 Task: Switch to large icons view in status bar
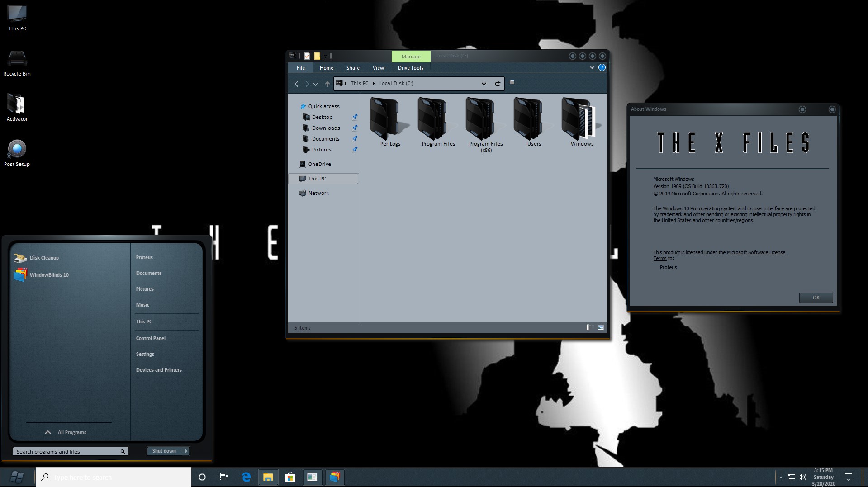click(x=601, y=327)
